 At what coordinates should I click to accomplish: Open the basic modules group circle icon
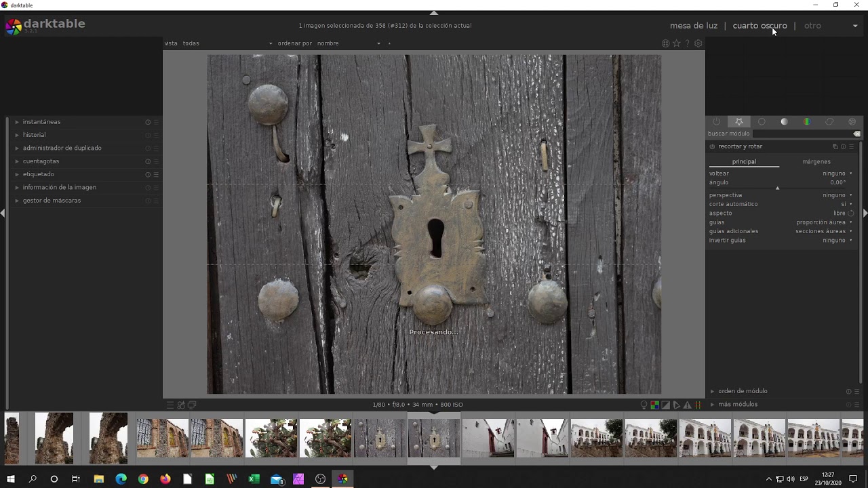click(762, 122)
